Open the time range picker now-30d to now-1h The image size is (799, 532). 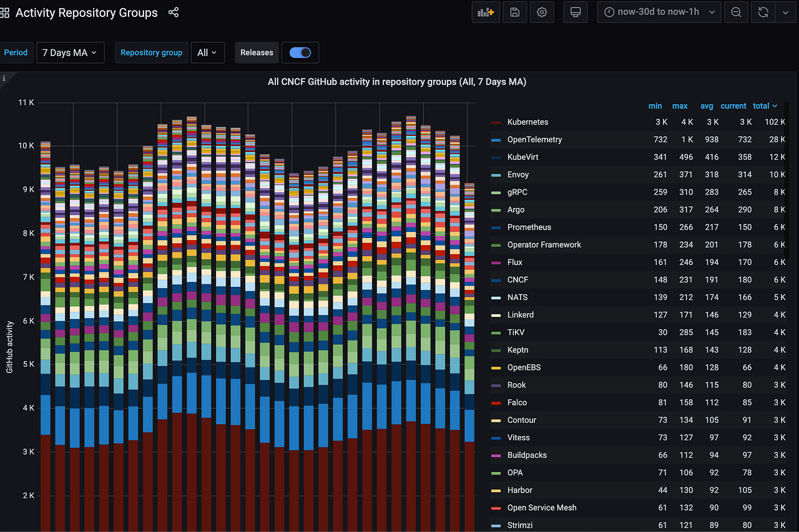[659, 12]
